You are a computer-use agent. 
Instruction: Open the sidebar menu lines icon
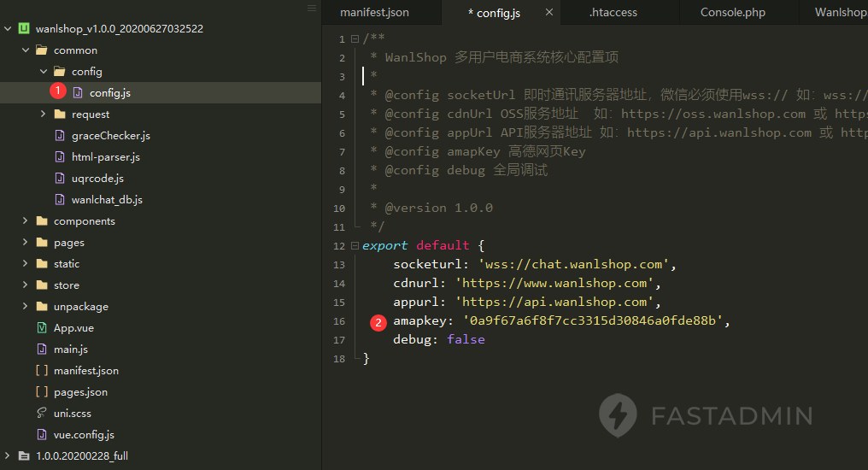(312, 9)
